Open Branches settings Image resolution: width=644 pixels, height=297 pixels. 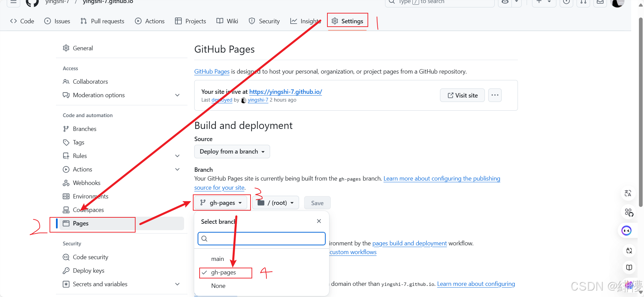click(x=85, y=129)
